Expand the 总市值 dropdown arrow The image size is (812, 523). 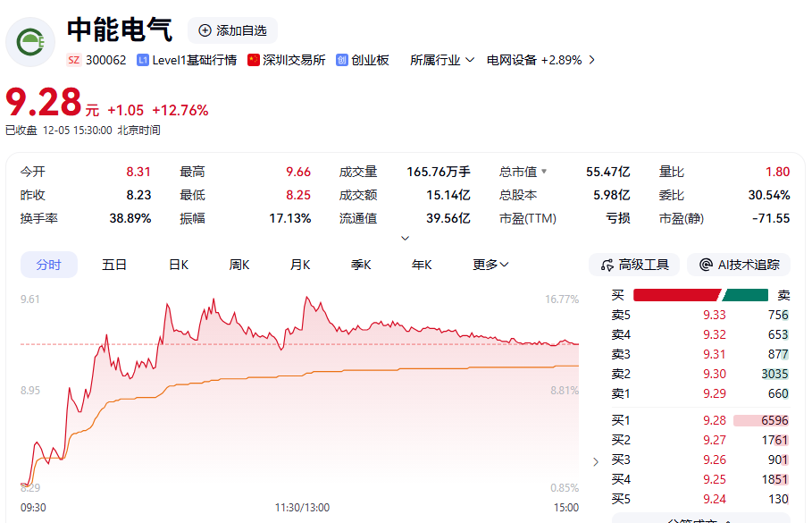pyautogui.click(x=544, y=172)
